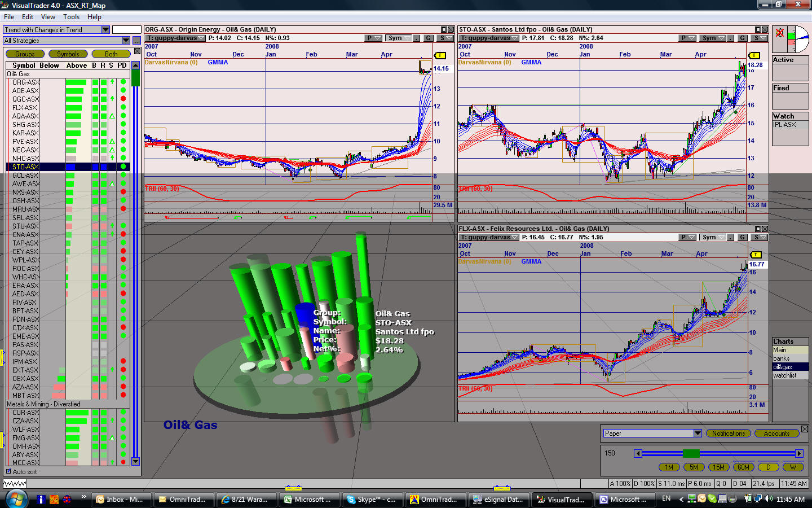Click the G button on ORG-ASX chart
Viewport: 812px width, 508px height.
(429, 38)
